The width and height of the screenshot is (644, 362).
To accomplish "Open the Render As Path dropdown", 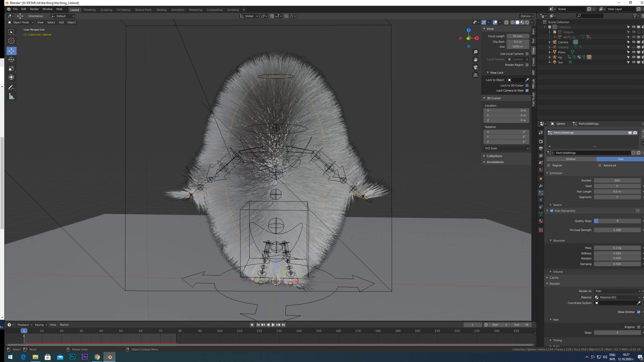I will (x=617, y=291).
